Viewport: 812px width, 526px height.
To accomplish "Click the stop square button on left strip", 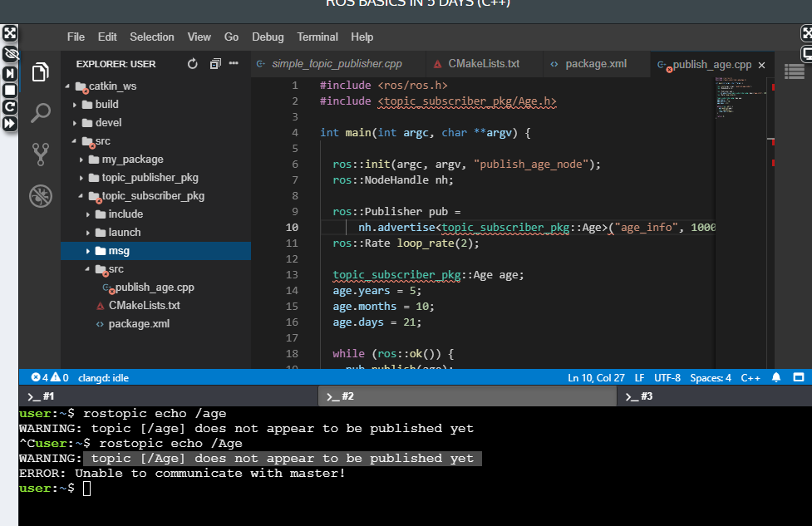I will click(9, 90).
